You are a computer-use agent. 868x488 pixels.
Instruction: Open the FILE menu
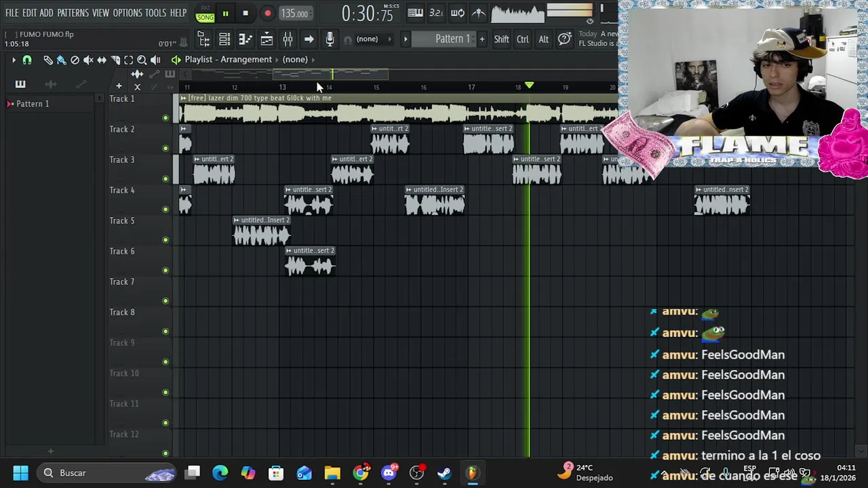(x=12, y=13)
